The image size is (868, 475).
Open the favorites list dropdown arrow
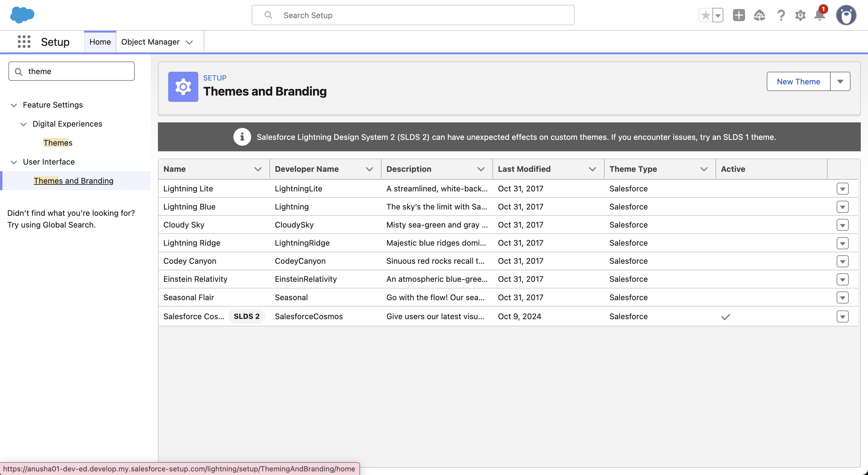point(718,15)
